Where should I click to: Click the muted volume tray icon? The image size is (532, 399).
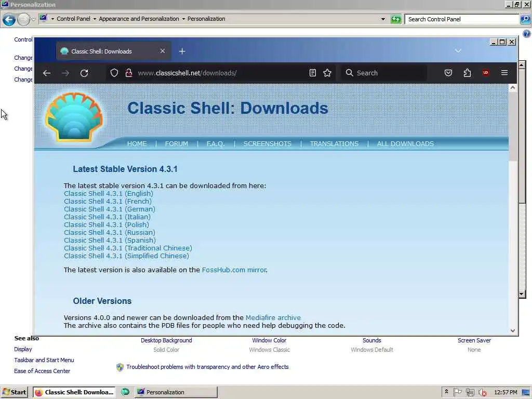tap(483, 393)
